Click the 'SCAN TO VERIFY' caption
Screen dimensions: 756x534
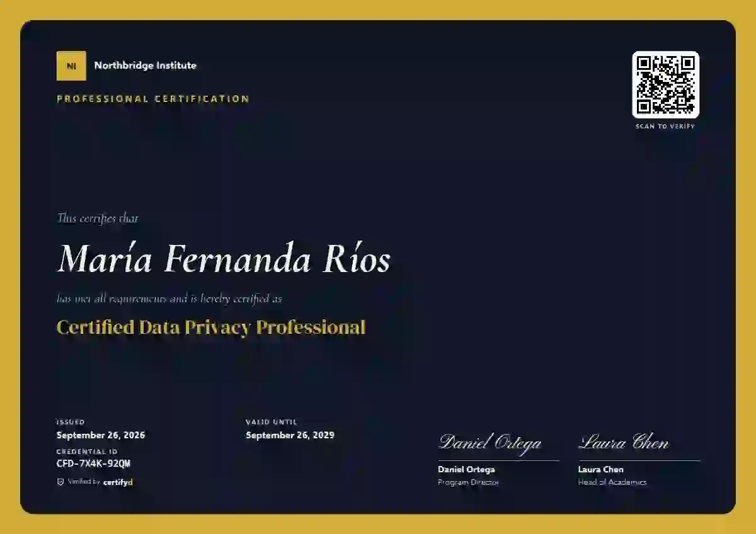[x=665, y=127]
